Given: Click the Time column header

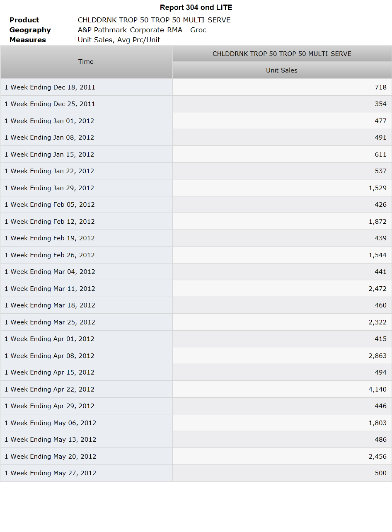Looking at the screenshot, I should 86,62.
